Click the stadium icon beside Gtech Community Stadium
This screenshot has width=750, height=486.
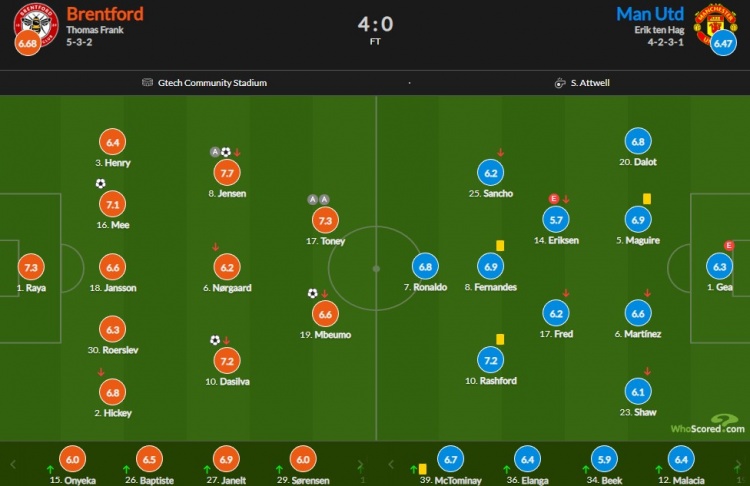(147, 83)
